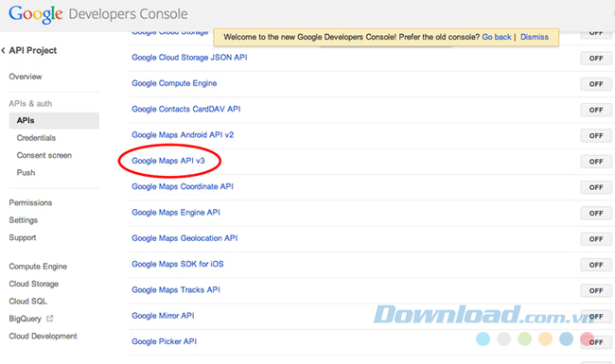Toggle Google Maps Tracks API switch

596,291
